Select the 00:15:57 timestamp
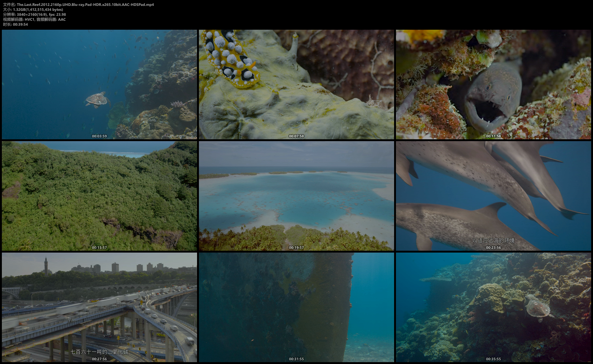The image size is (593, 364). point(99,248)
